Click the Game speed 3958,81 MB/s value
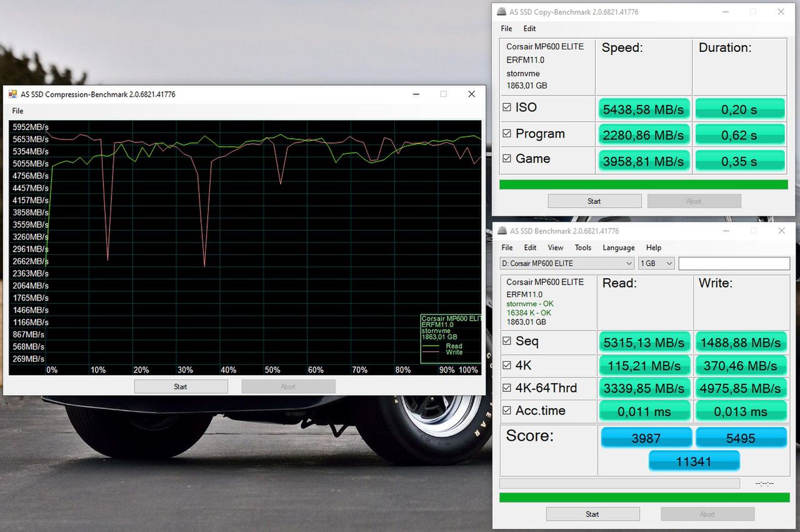 pyautogui.click(x=644, y=161)
